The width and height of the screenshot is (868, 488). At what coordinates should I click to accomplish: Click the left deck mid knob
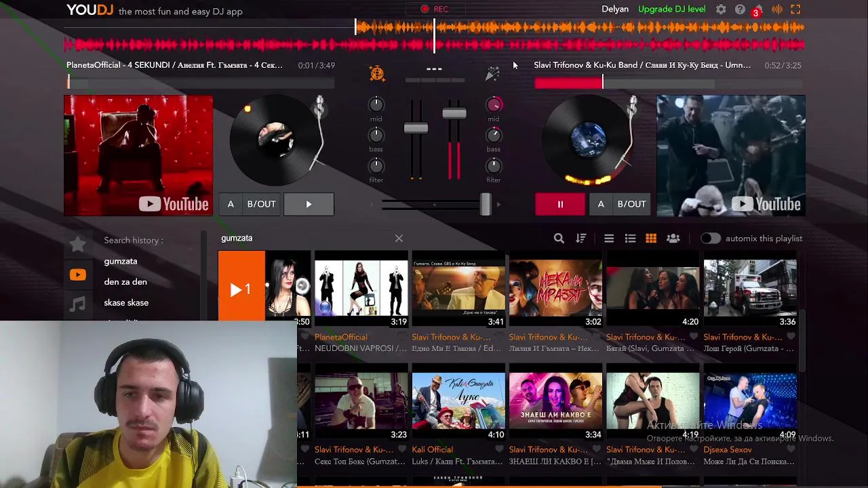tap(376, 104)
